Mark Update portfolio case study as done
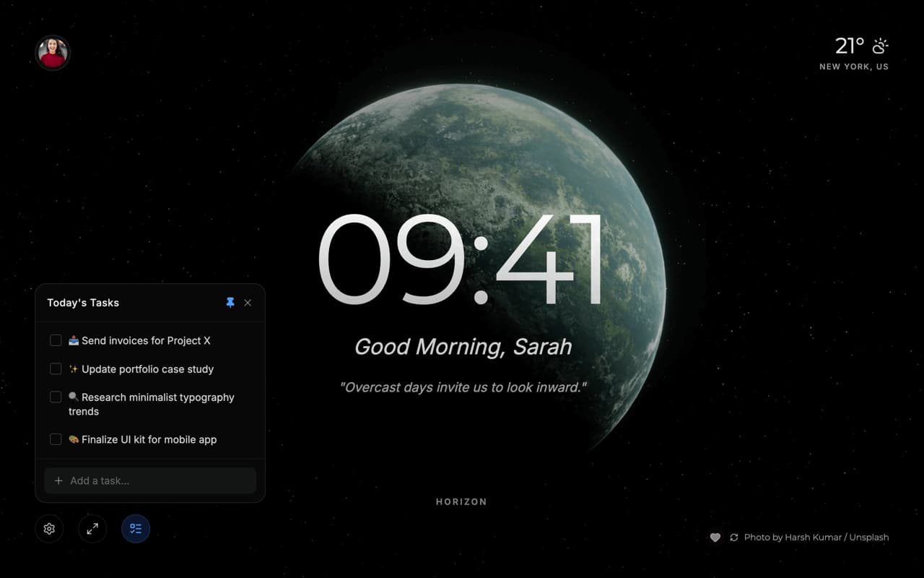Image resolution: width=924 pixels, height=578 pixels. [x=56, y=369]
